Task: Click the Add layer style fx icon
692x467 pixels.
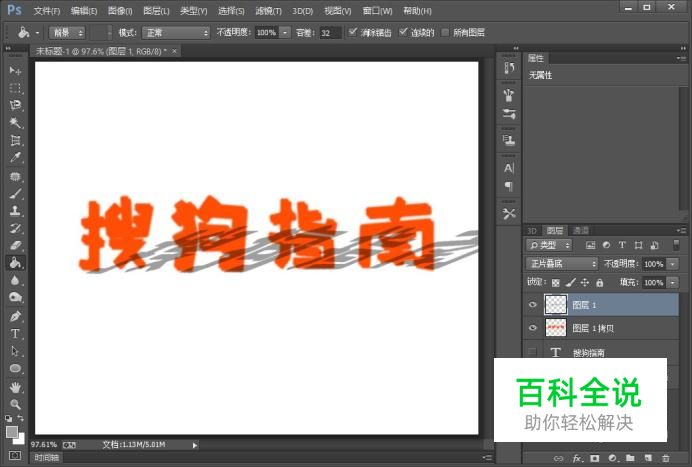Action: point(577,458)
